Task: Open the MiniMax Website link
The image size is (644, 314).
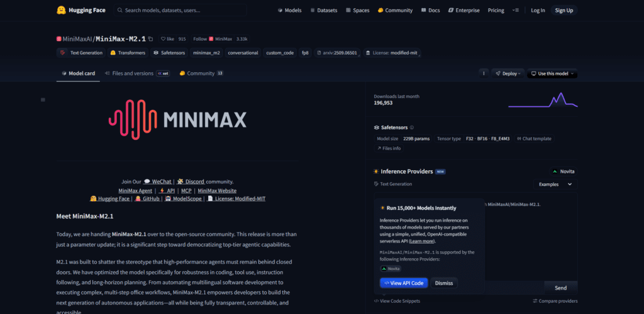Action: coord(217,191)
